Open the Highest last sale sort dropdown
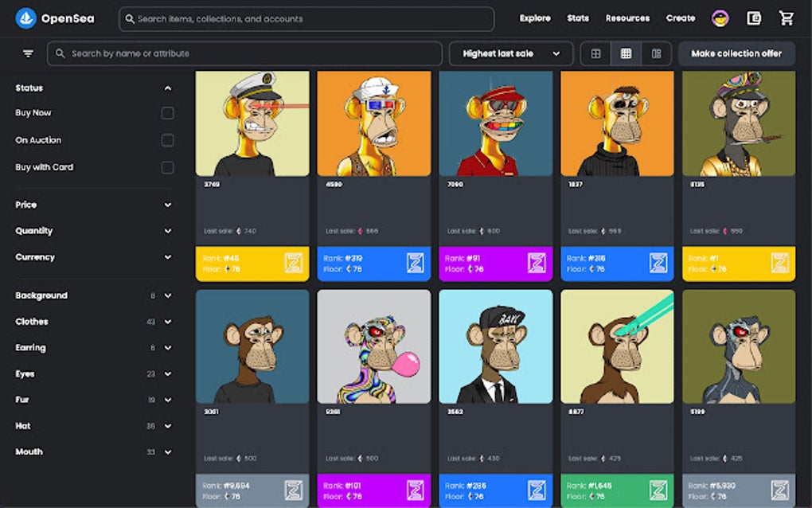812x508 pixels. (x=512, y=53)
